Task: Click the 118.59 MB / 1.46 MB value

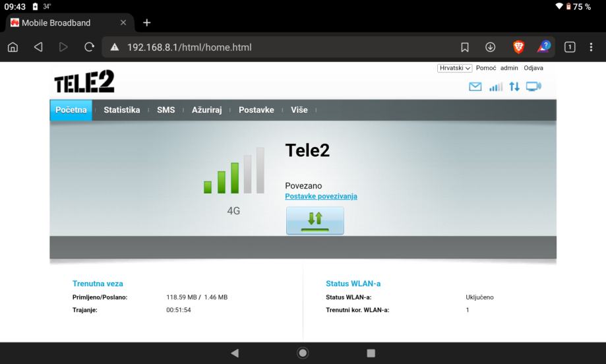Action: pos(197,297)
